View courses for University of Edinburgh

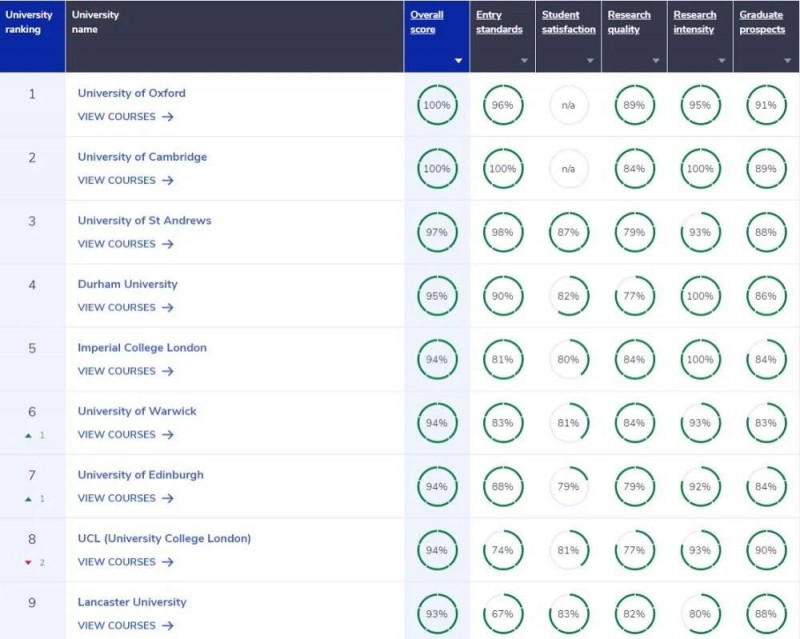126,498
